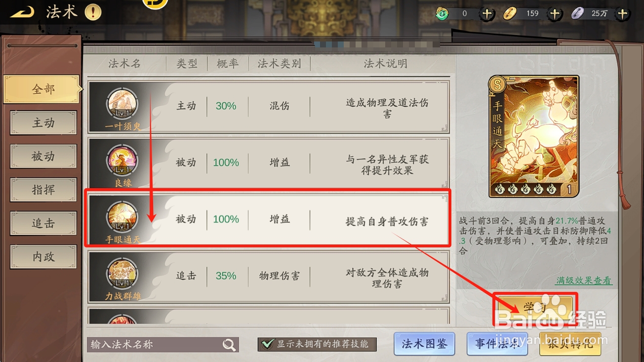
Task: Add jade currency with its plus icon
Action: [x=487, y=14]
